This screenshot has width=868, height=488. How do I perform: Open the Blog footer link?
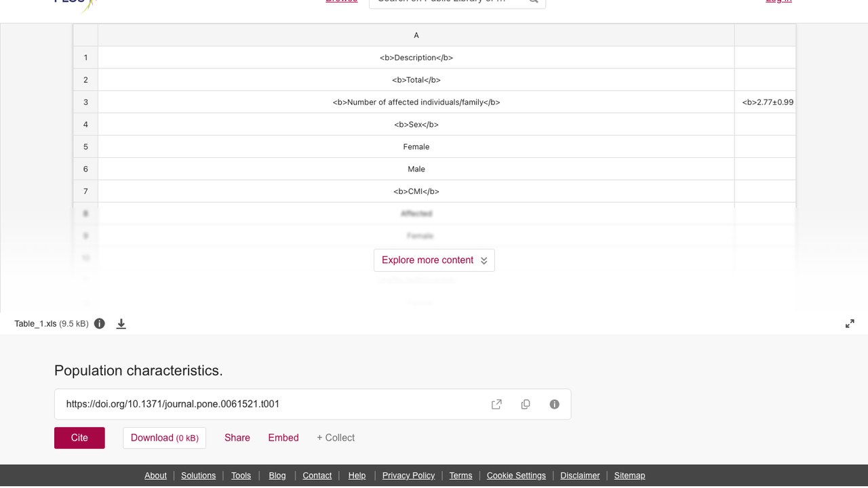click(277, 476)
